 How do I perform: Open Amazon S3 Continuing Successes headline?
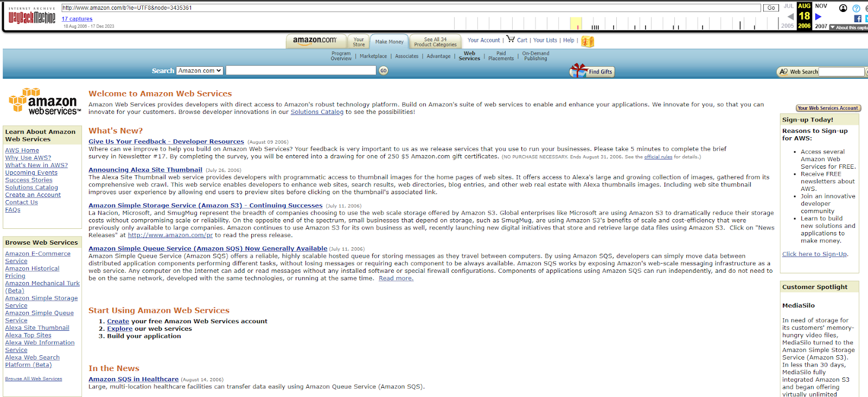point(206,206)
